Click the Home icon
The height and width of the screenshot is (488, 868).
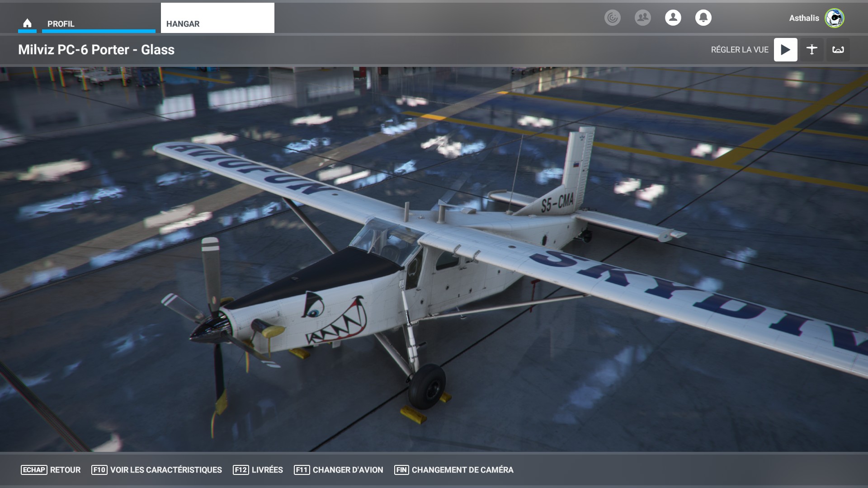tap(27, 23)
